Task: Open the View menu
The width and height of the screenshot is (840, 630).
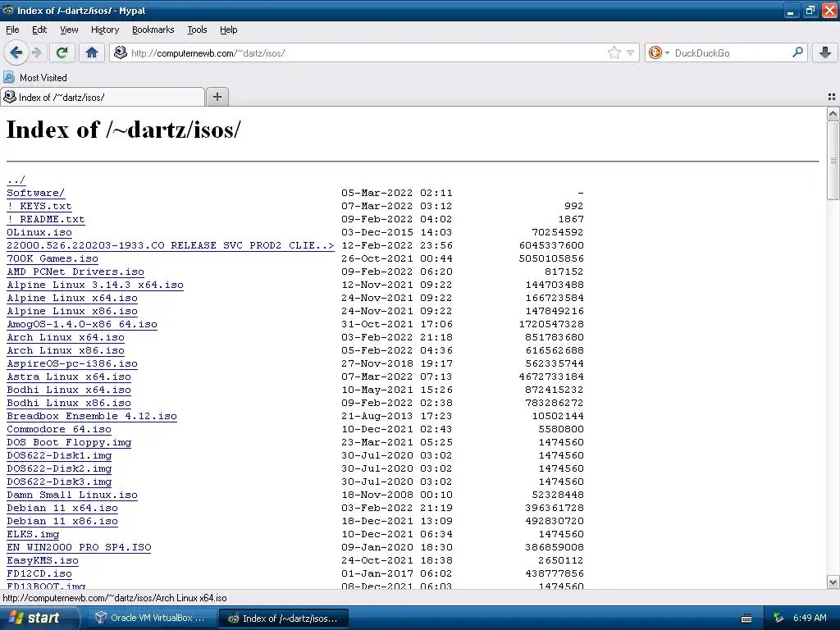Action: click(69, 30)
